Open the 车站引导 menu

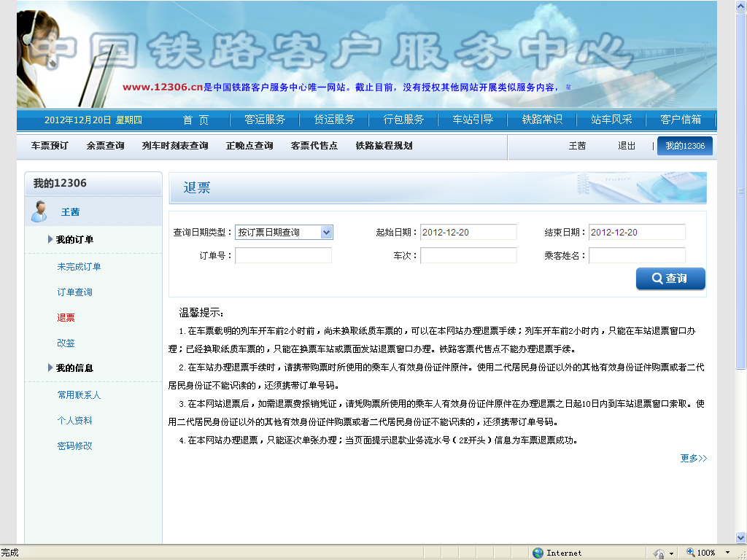point(473,120)
